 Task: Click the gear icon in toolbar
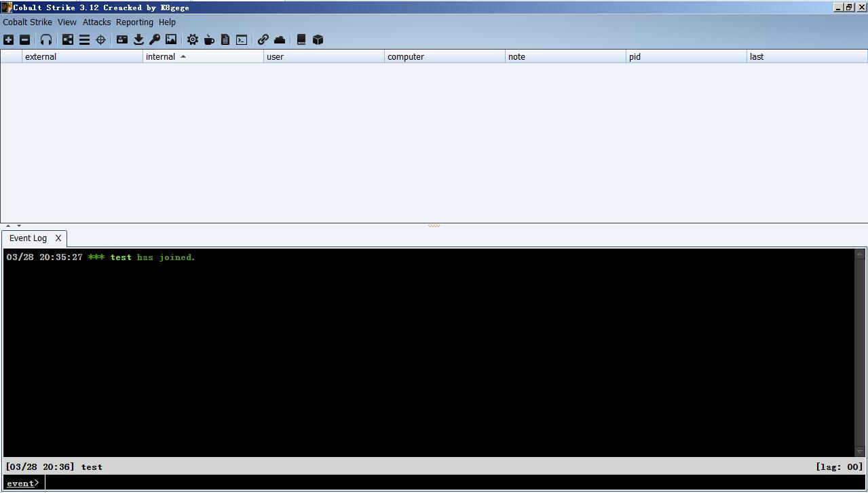pyautogui.click(x=193, y=40)
